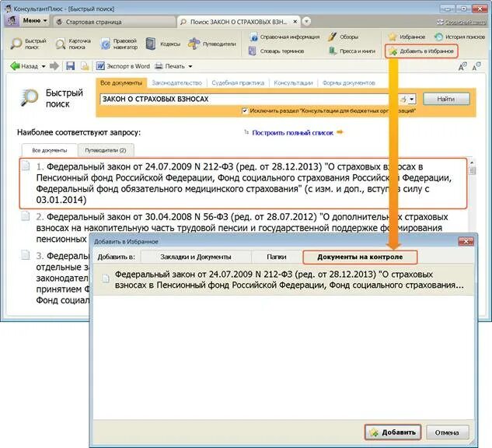This screenshot has height=448, width=492.
Task: Open the Меню dropdown
Action: [35, 21]
